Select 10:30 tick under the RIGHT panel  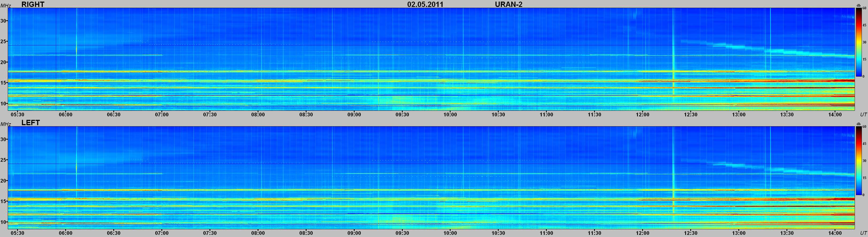click(498, 114)
